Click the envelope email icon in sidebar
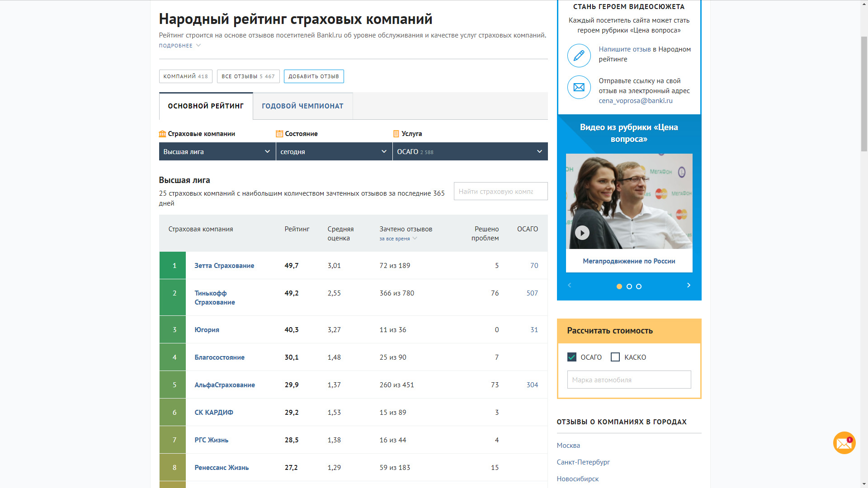 [x=579, y=87]
